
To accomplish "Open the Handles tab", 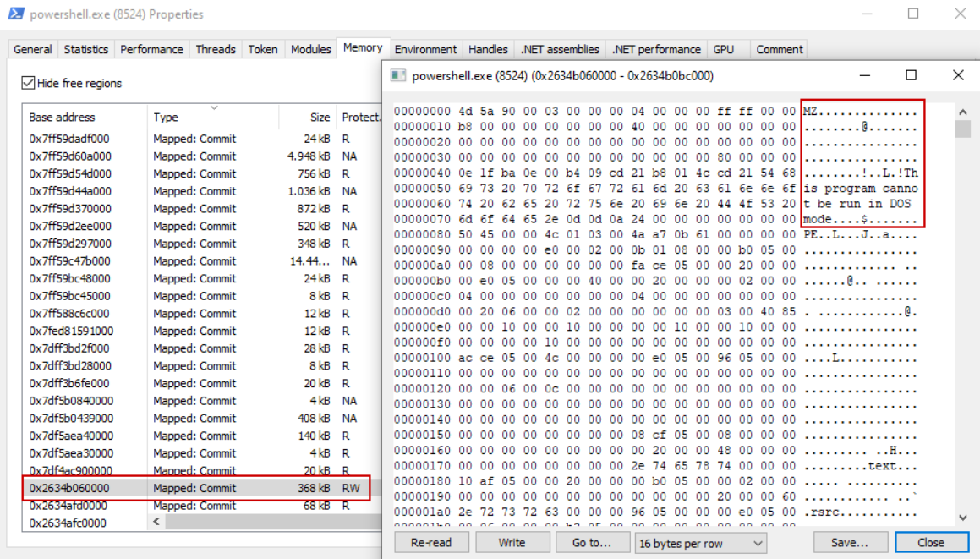I will click(488, 49).
